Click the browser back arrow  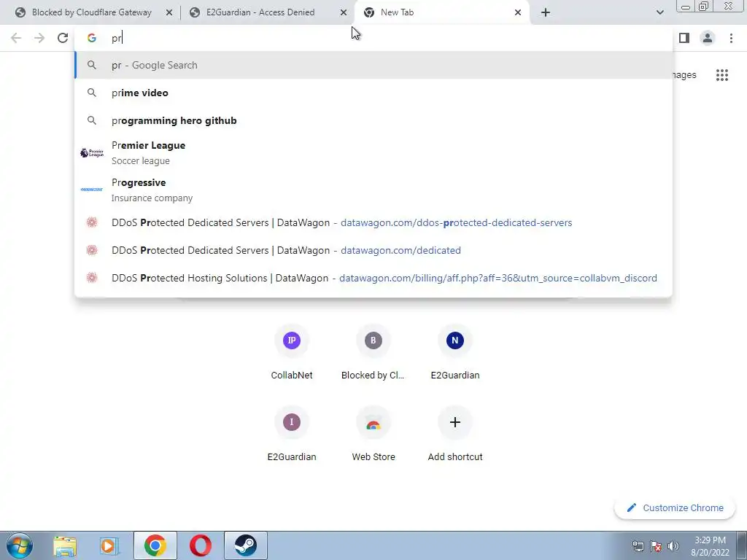(x=16, y=38)
